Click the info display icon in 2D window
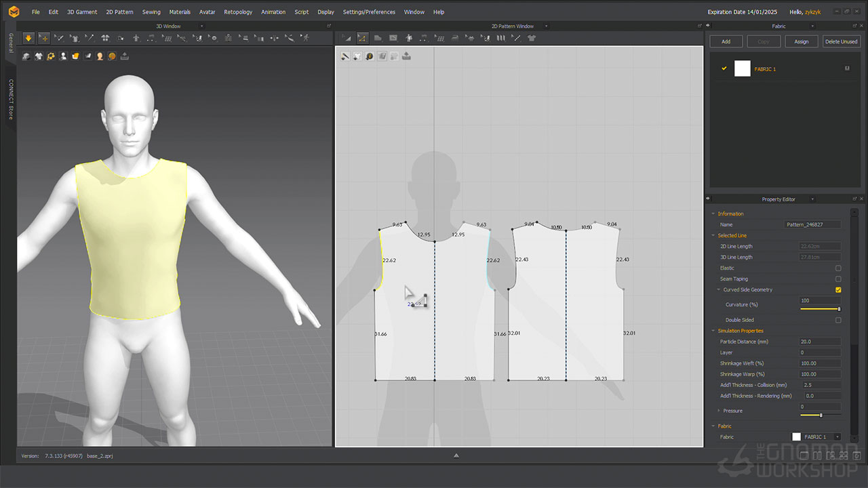 pyautogui.click(x=370, y=56)
